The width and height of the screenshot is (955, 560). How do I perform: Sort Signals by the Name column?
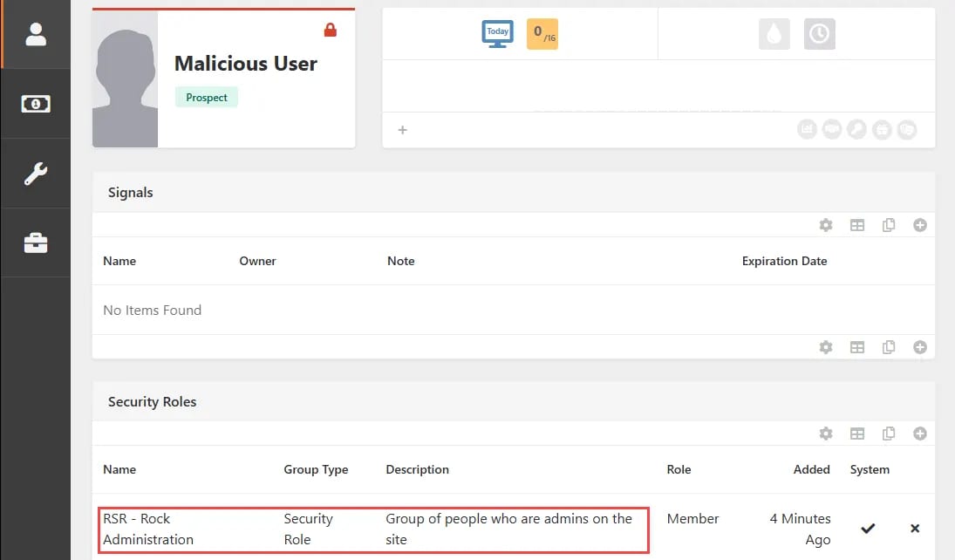(119, 261)
